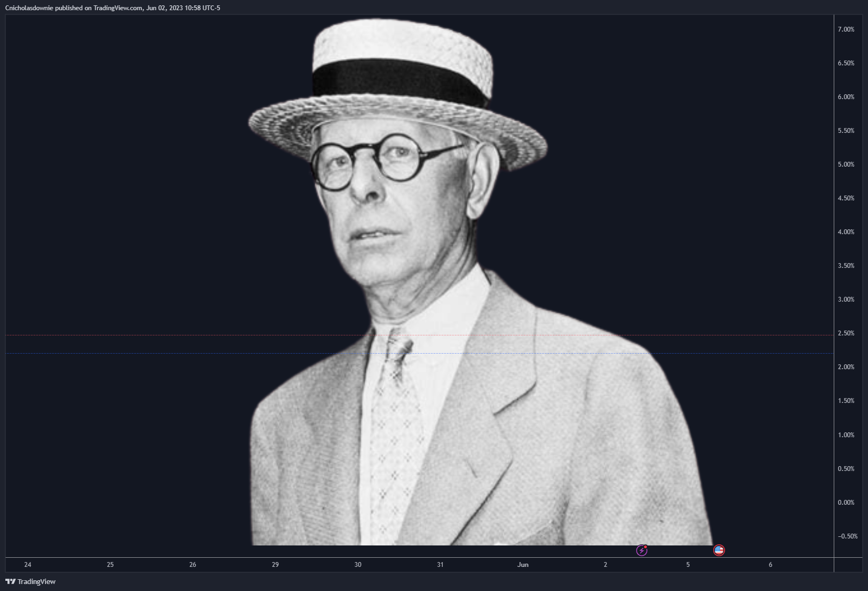Screen dimensions: 868x591
Task: Click date label 30 on time axis
Action: click(x=358, y=565)
